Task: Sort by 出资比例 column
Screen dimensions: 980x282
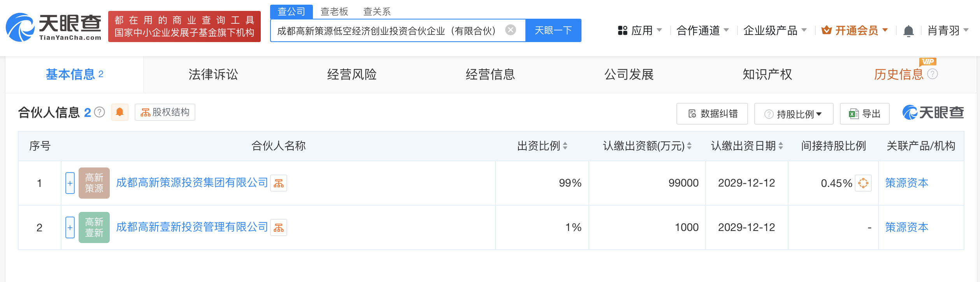Action: 565,146
